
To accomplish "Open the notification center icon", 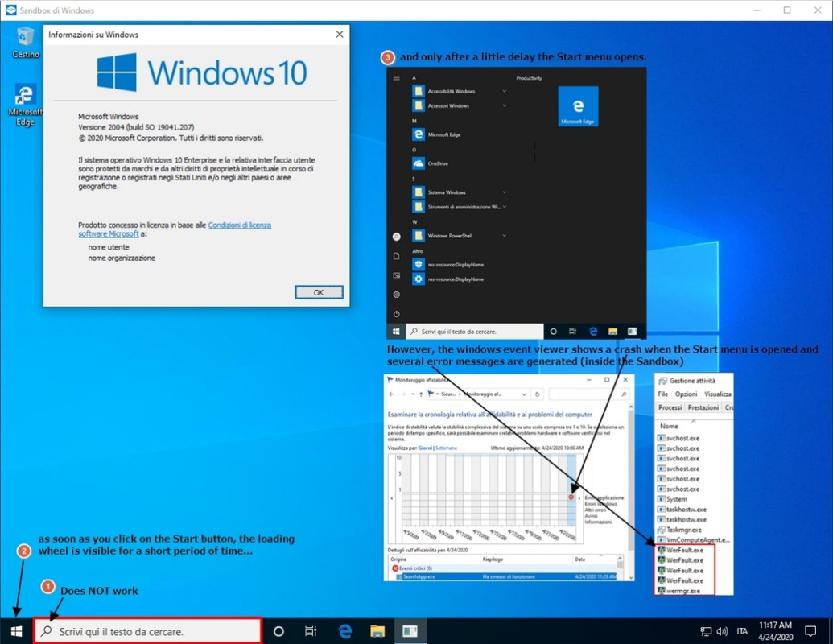I will [810, 631].
